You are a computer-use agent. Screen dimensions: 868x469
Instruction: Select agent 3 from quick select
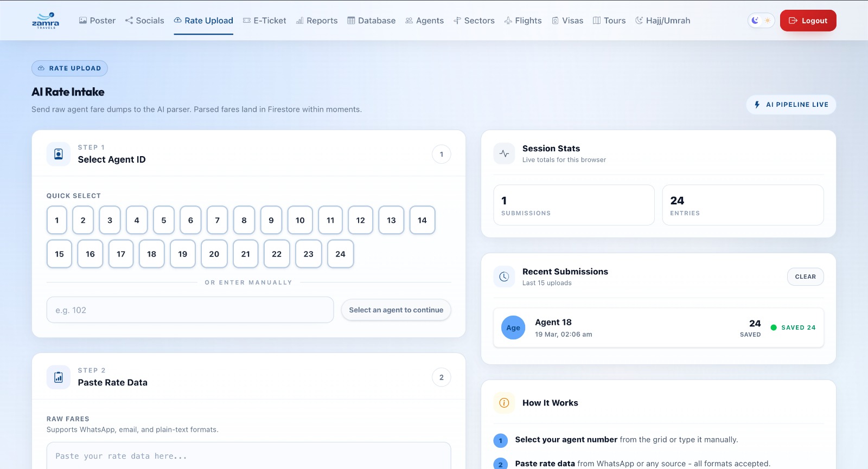(110, 220)
